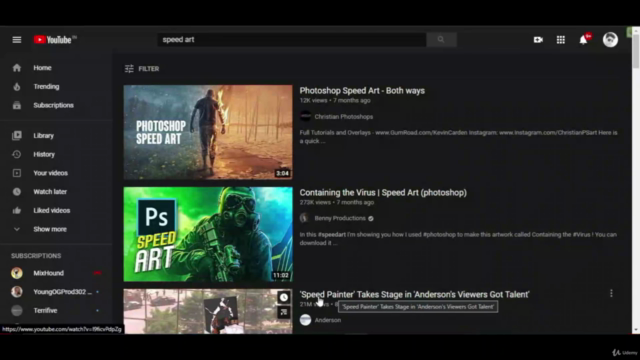Open the Christian Photoshops channel link
This screenshot has width=640, height=360.
(x=343, y=117)
